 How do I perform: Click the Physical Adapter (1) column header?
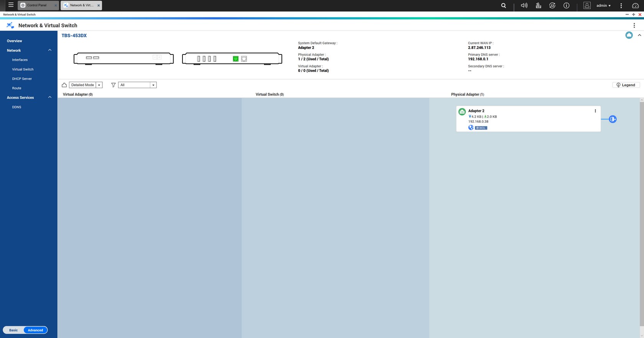(x=468, y=94)
